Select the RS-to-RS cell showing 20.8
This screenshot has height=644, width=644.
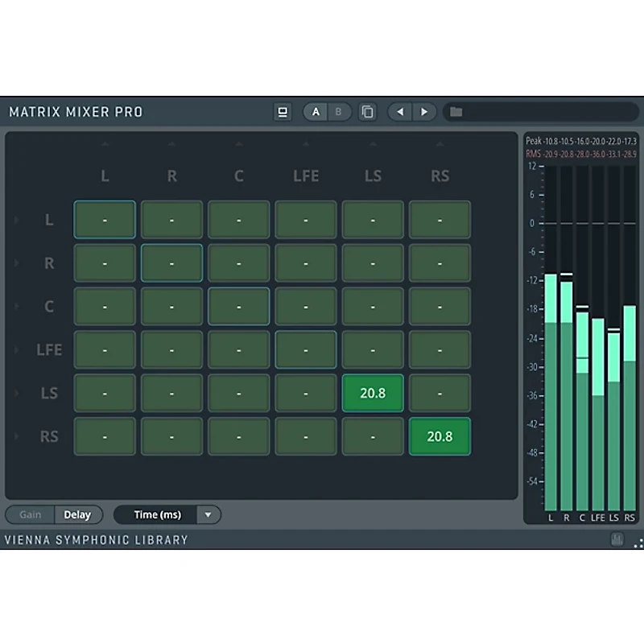(440, 436)
